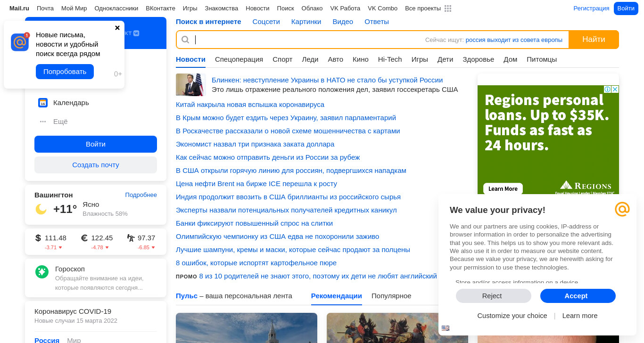Click trending query россия выходит из совета европы
The image size is (644, 343).
point(514,40)
